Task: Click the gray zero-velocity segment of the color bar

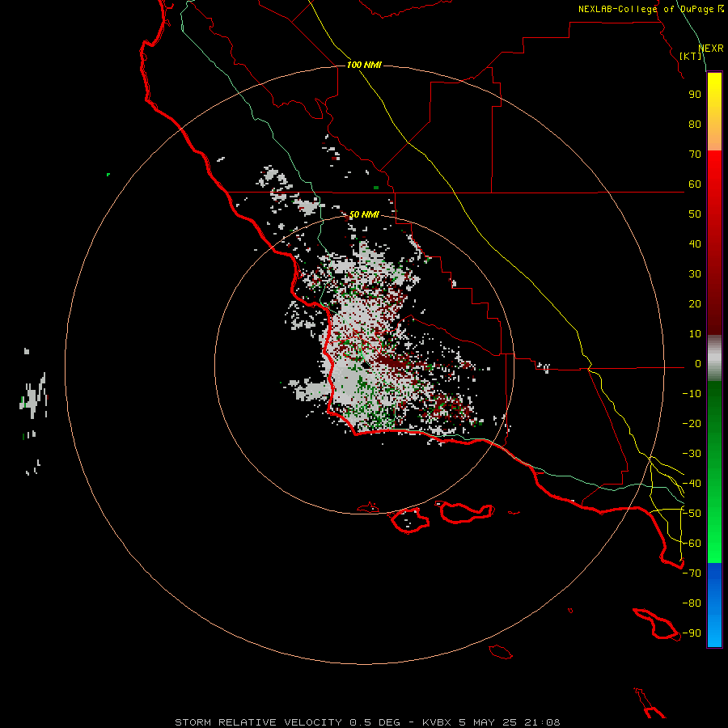Action: pos(714,358)
